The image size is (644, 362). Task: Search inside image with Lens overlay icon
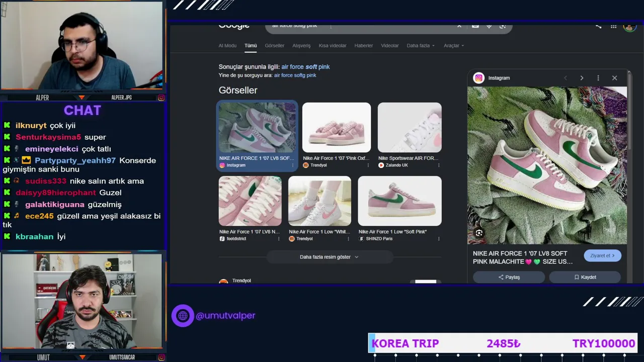point(479,233)
